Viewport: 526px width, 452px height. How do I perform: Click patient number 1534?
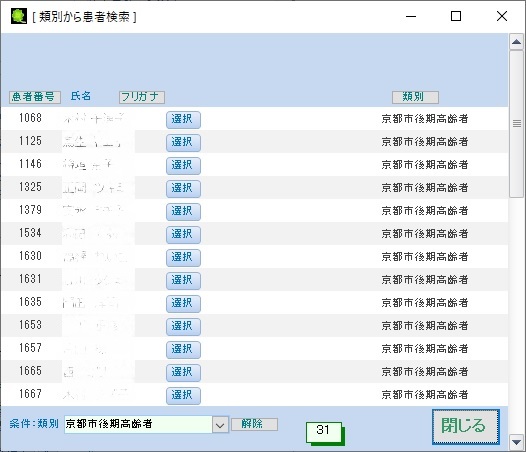(x=31, y=233)
